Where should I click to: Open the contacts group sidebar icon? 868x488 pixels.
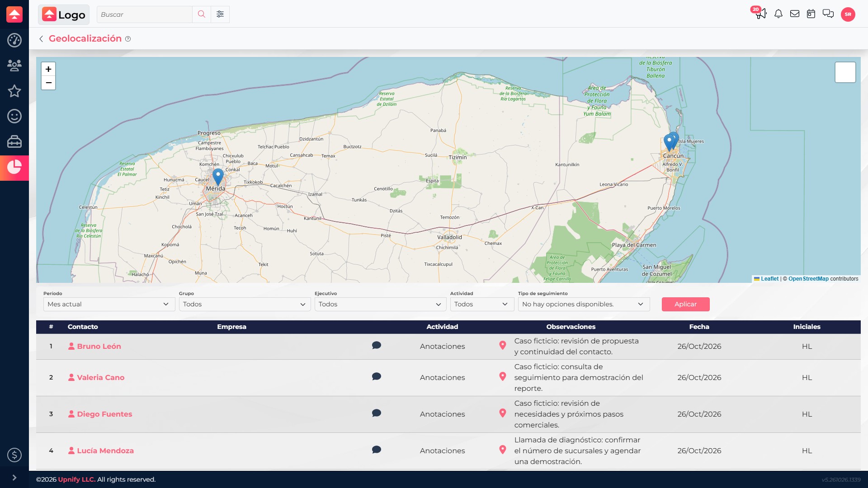click(x=14, y=66)
